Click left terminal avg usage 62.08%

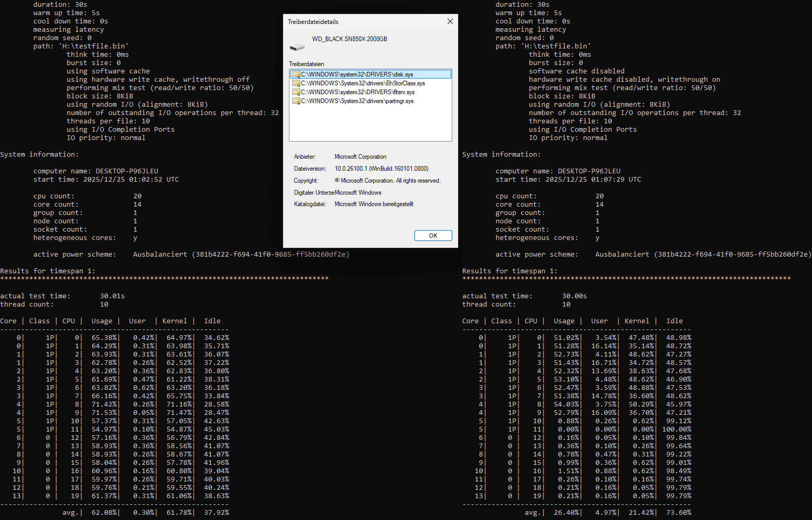coord(104,513)
